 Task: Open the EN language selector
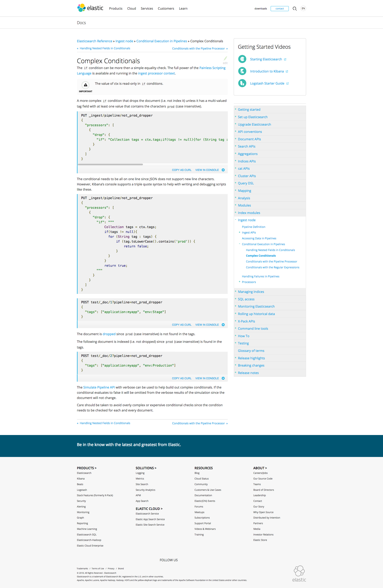(x=303, y=8)
